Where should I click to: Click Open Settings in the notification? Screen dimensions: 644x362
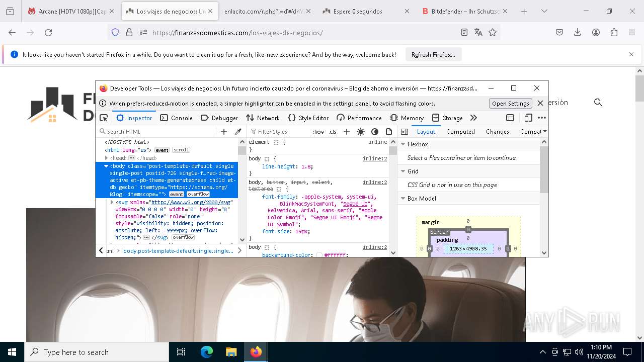(510, 103)
